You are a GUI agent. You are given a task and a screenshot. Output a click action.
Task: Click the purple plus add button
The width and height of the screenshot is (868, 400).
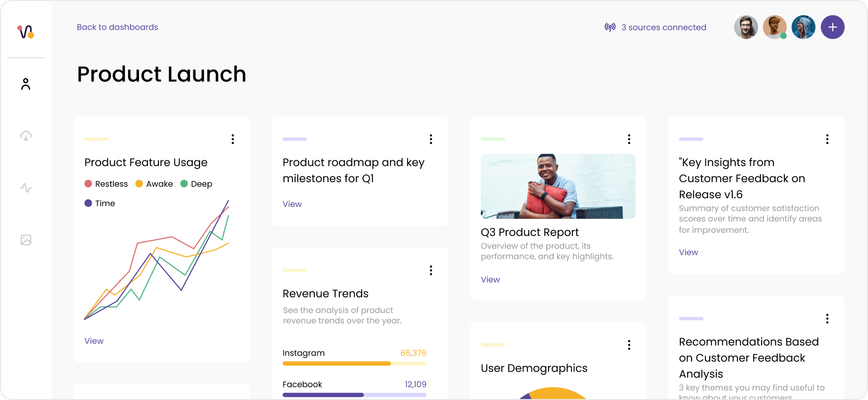click(x=832, y=27)
